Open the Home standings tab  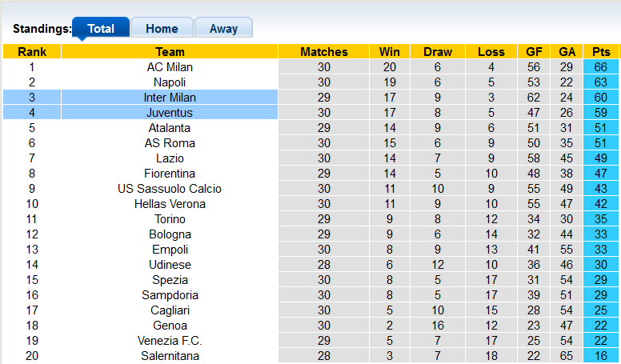point(162,28)
